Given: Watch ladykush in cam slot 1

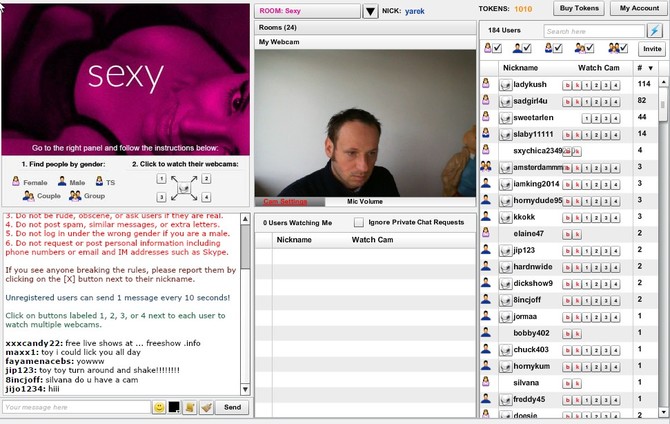Looking at the screenshot, I should click(587, 85).
